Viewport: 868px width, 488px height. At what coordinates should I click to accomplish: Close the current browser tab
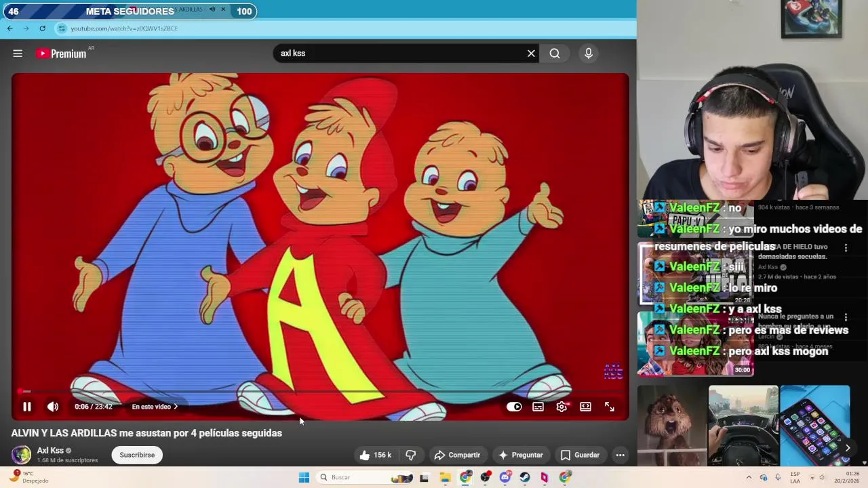click(x=223, y=9)
